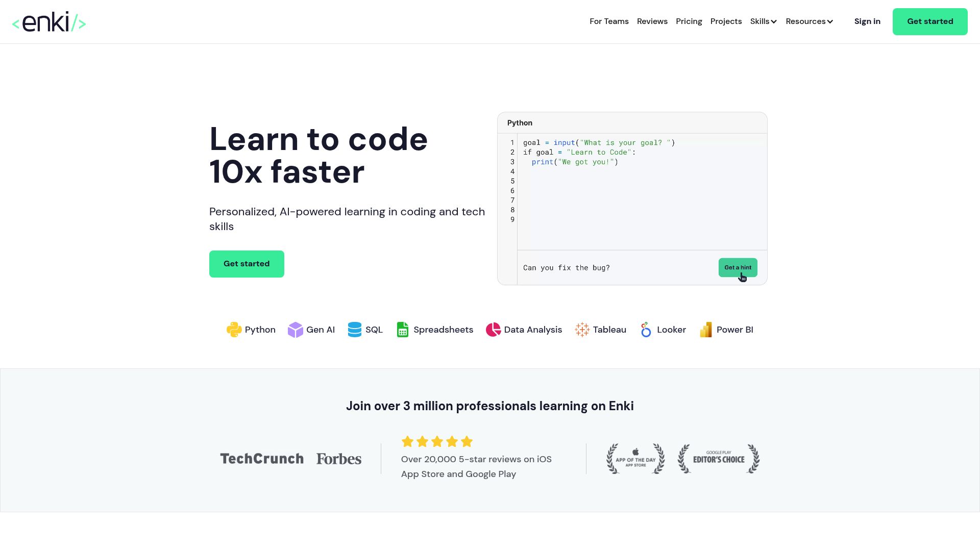Click the Python snake icon
This screenshot has width=980, height=551.
234,330
